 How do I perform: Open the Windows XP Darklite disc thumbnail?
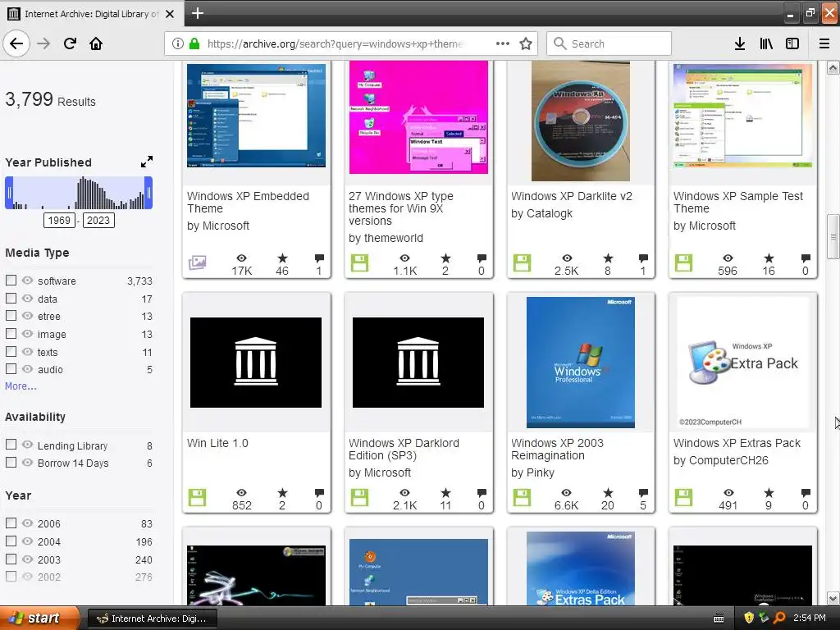pyautogui.click(x=581, y=121)
